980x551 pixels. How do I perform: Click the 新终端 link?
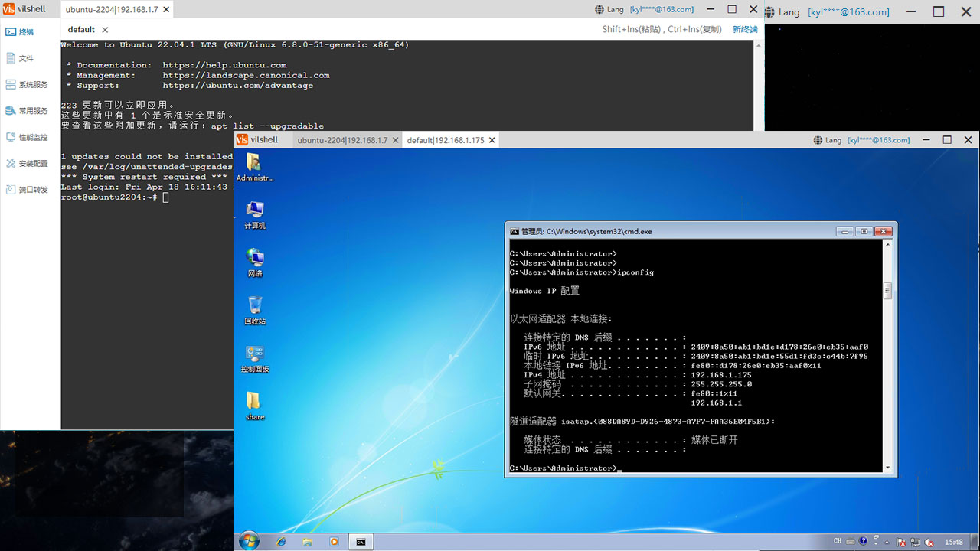coord(745,29)
